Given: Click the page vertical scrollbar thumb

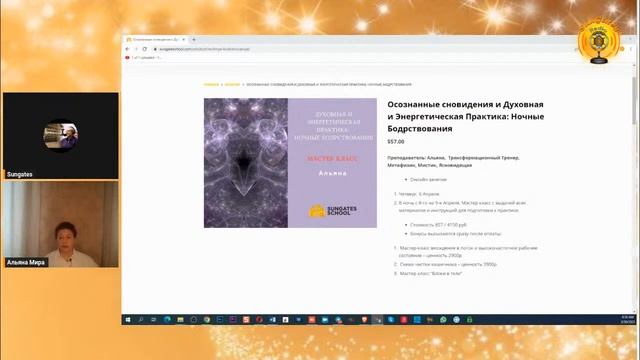Looking at the screenshot, I should coord(634,100).
